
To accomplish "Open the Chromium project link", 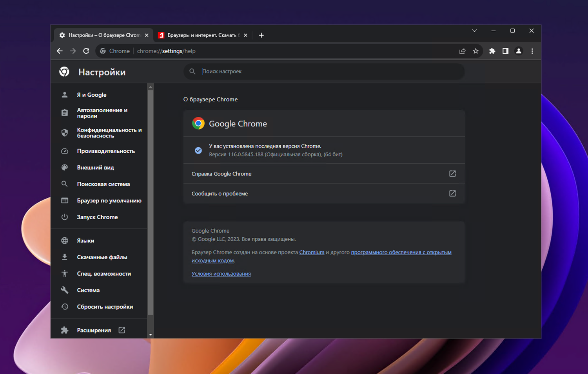I will tap(312, 252).
